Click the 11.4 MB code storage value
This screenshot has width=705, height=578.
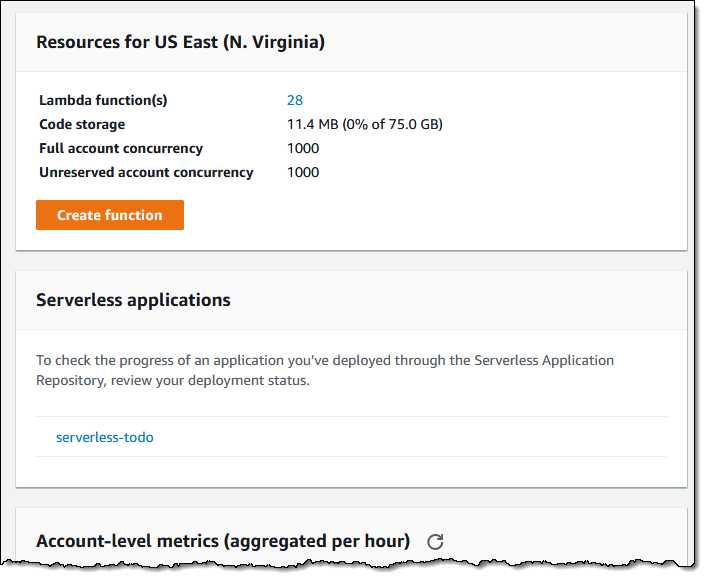(x=312, y=124)
